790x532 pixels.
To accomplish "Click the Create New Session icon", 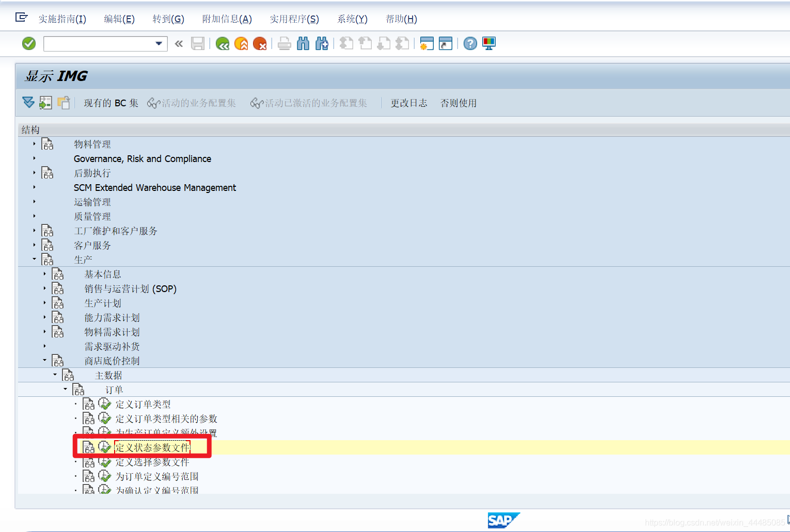I will 426,44.
